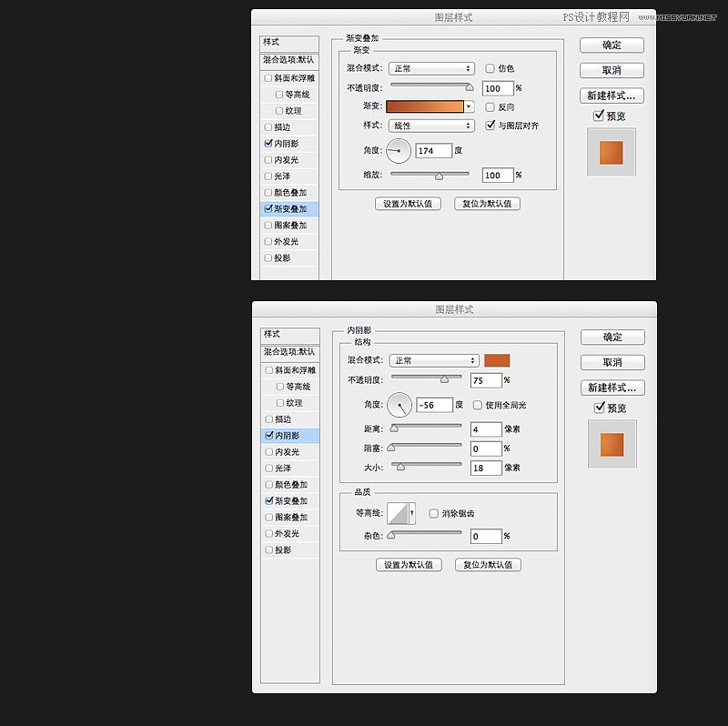Click 复位为默认值 in gradient overlay panel
The width and height of the screenshot is (728, 726).
(x=487, y=204)
